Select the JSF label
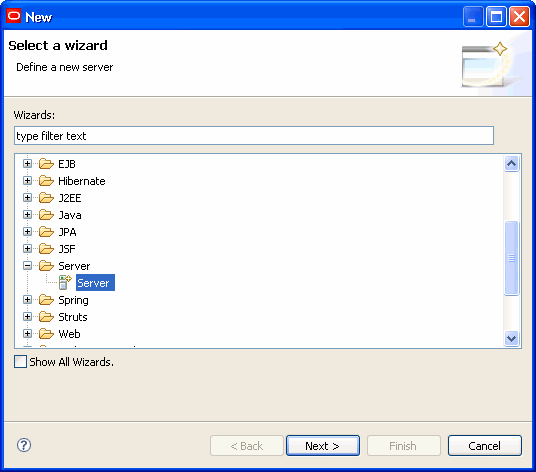Screen dimensions: 536x472 pos(67,249)
